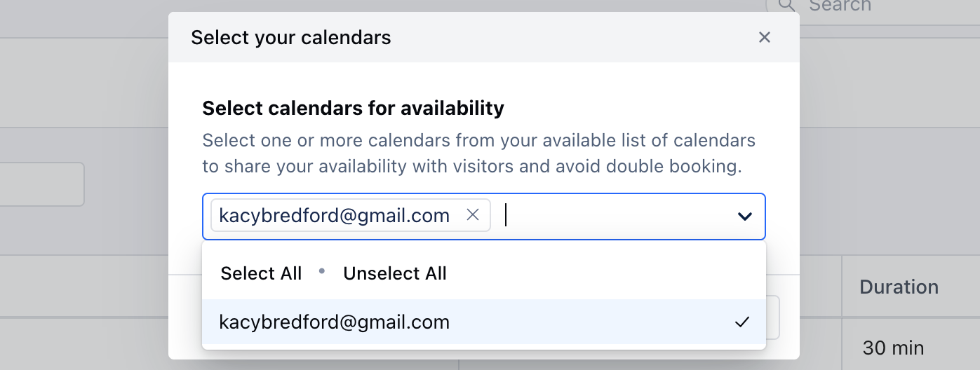Remove the kacybredford@gmail.com chip
This screenshot has height=370, width=980.
pyautogui.click(x=473, y=216)
